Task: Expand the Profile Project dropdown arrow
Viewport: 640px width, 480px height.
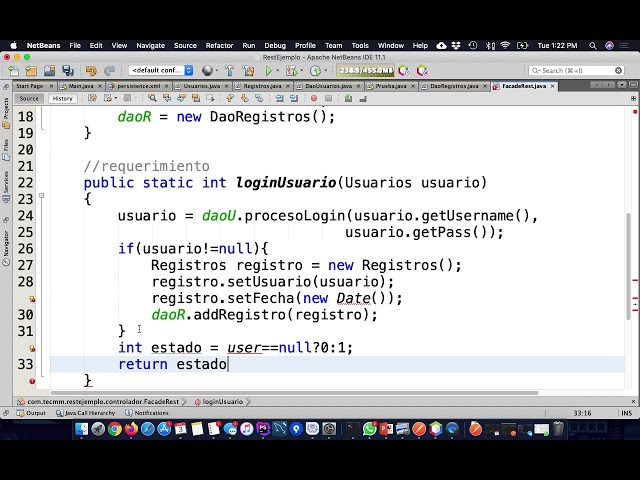Action: [x=326, y=71]
